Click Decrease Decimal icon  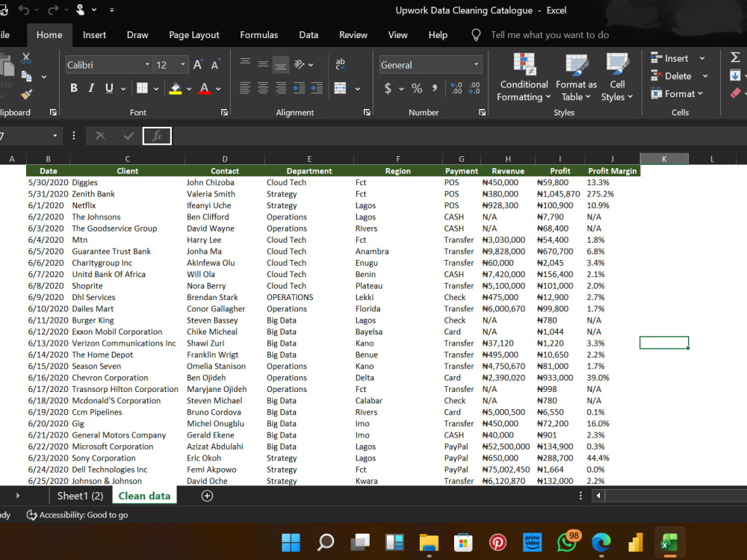474,88
